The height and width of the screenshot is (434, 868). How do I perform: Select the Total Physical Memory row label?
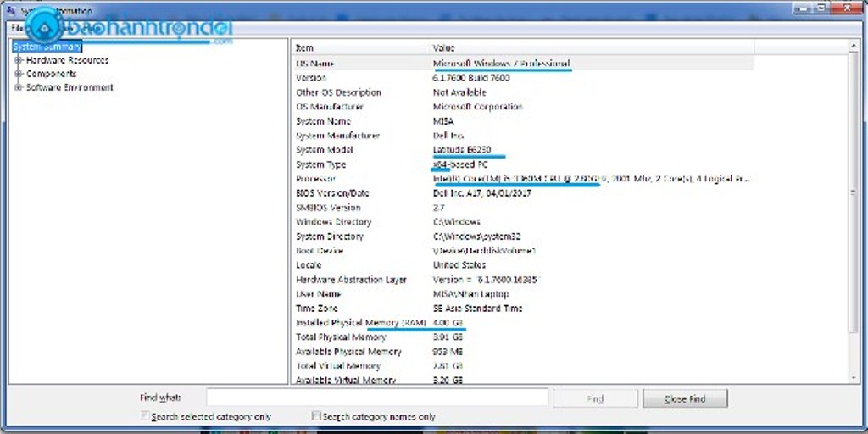(x=341, y=337)
